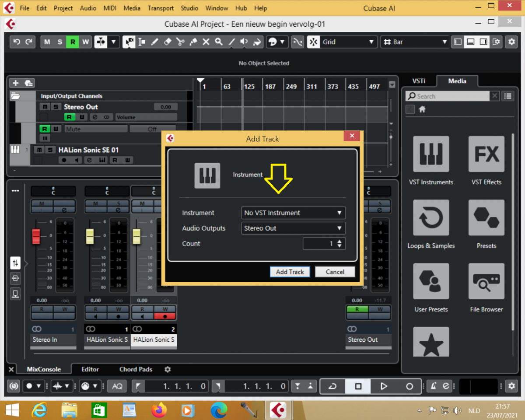Click second HALion Sonic channel fader

point(136,236)
